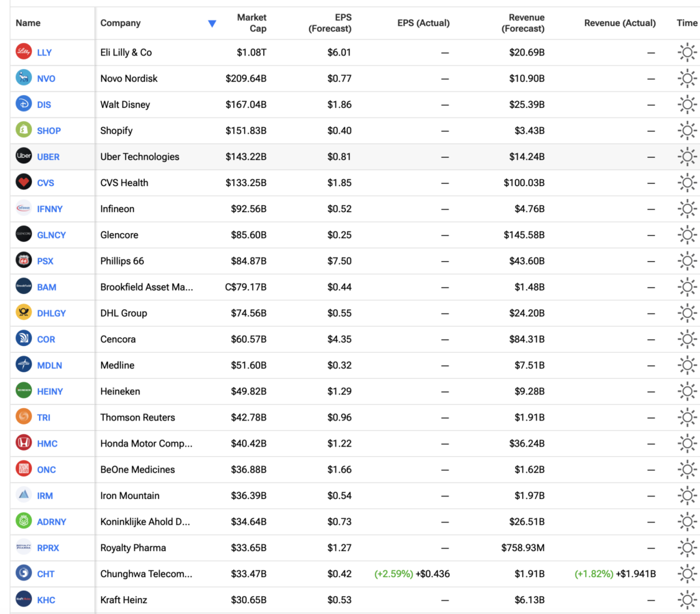700x614 pixels.
Task: Click the C$79.17B market cap cell
Action: 245,287
